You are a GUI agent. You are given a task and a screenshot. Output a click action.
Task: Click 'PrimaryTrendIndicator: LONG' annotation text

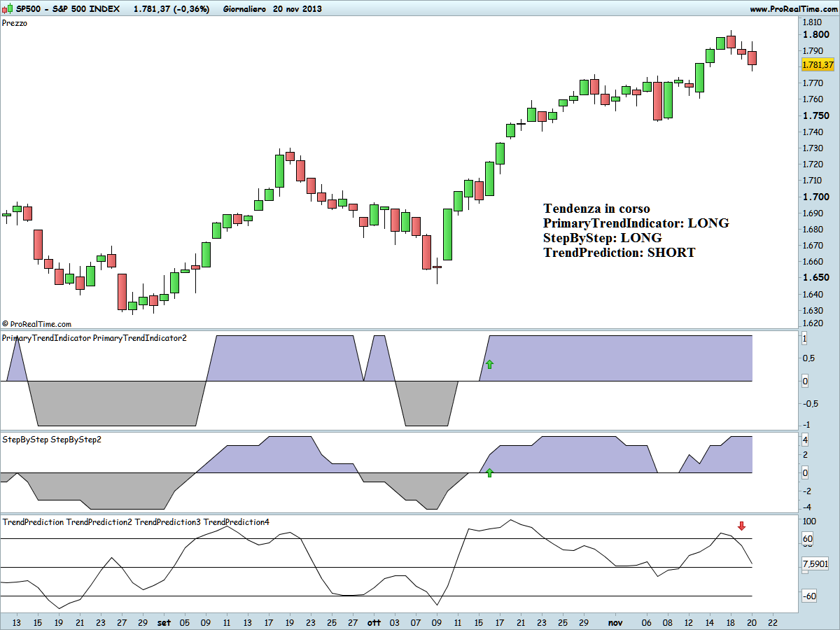pos(636,223)
